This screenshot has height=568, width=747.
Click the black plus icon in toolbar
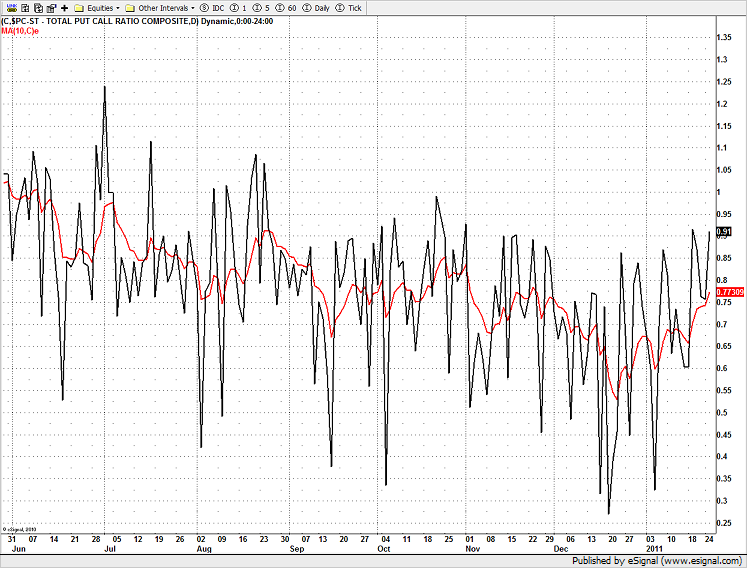point(64,7)
